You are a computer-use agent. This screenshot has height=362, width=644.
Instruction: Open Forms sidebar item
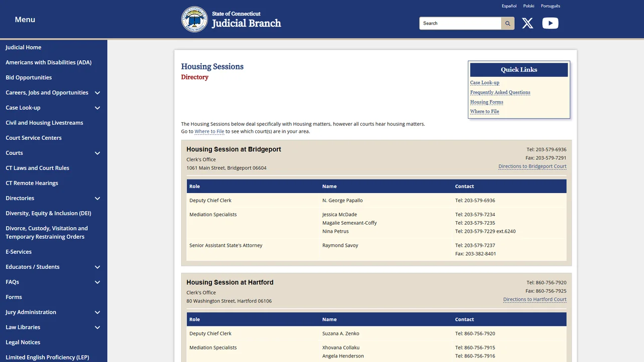tap(14, 297)
